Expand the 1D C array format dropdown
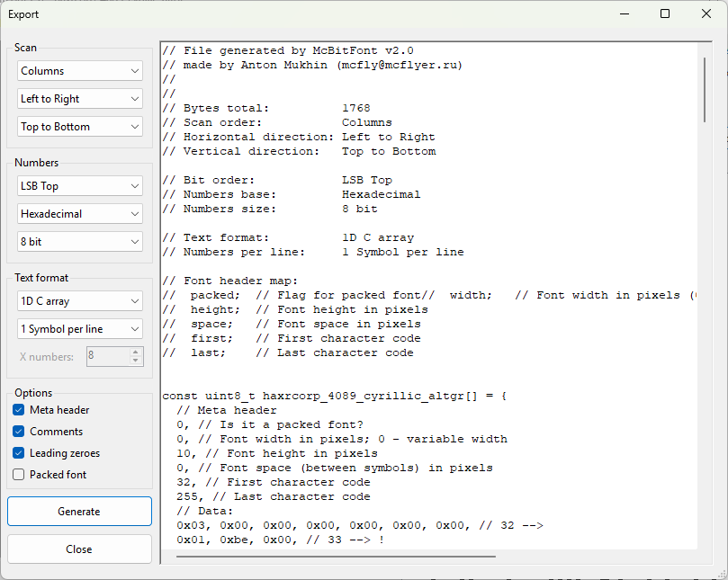The width and height of the screenshot is (728, 580). pyautogui.click(x=80, y=301)
